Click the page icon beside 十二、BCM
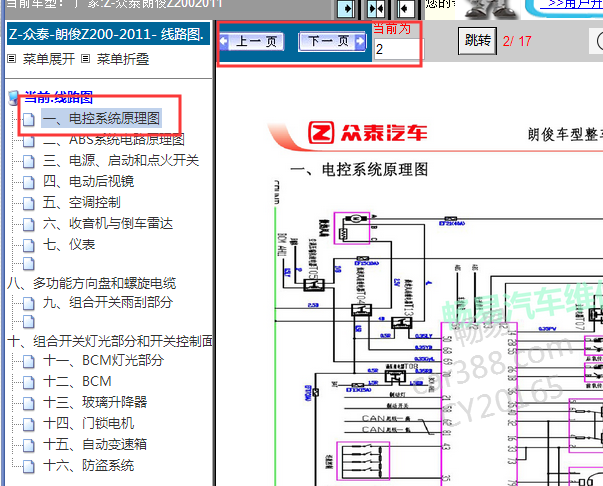 (x=28, y=382)
